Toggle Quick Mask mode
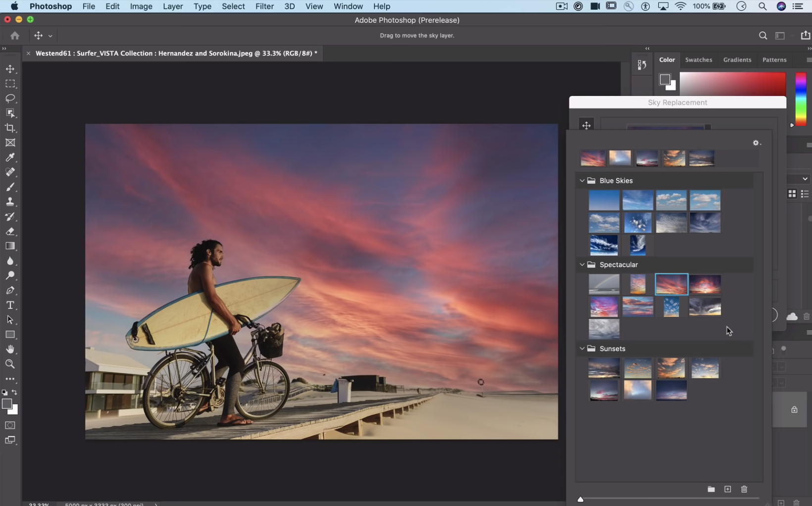Viewport: 812px width, 506px height. point(10,425)
